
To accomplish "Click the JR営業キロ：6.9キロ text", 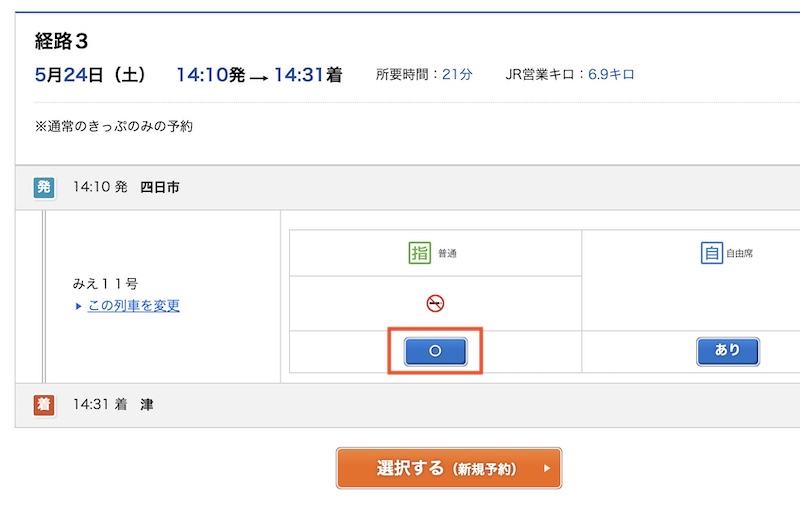I will click(570, 74).
